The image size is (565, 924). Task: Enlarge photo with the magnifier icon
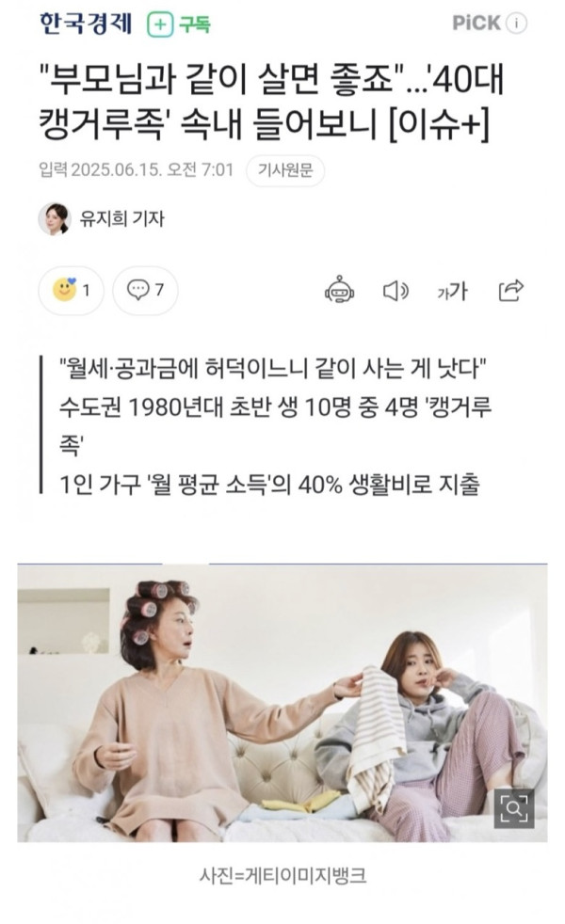(514, 808)
